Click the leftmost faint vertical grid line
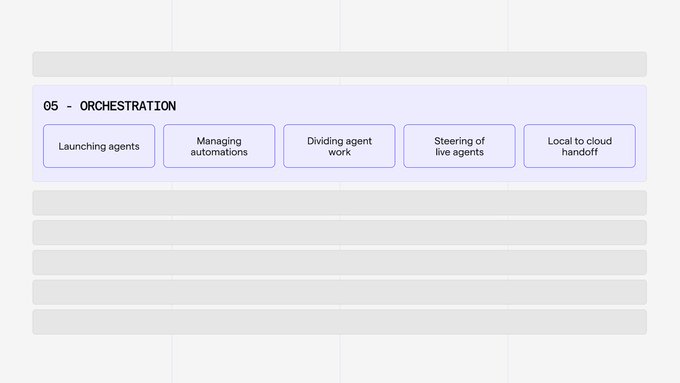Image resolution: width=680 pixels, height=383 pixels. coord(172,26)
